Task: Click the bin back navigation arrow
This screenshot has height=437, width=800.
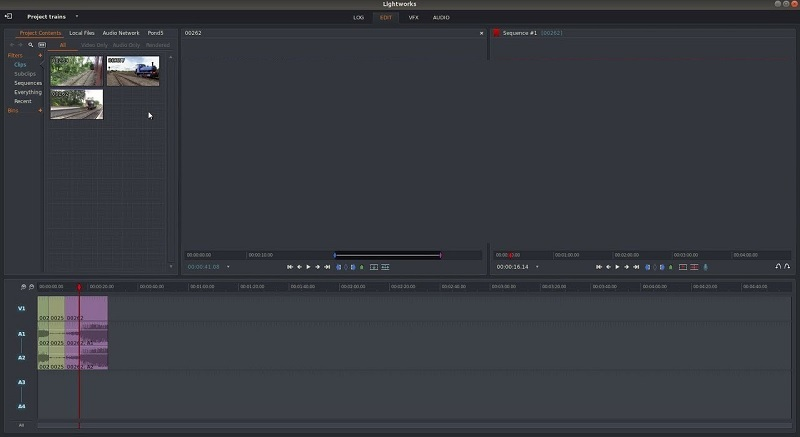Action: tap(12, 45)
